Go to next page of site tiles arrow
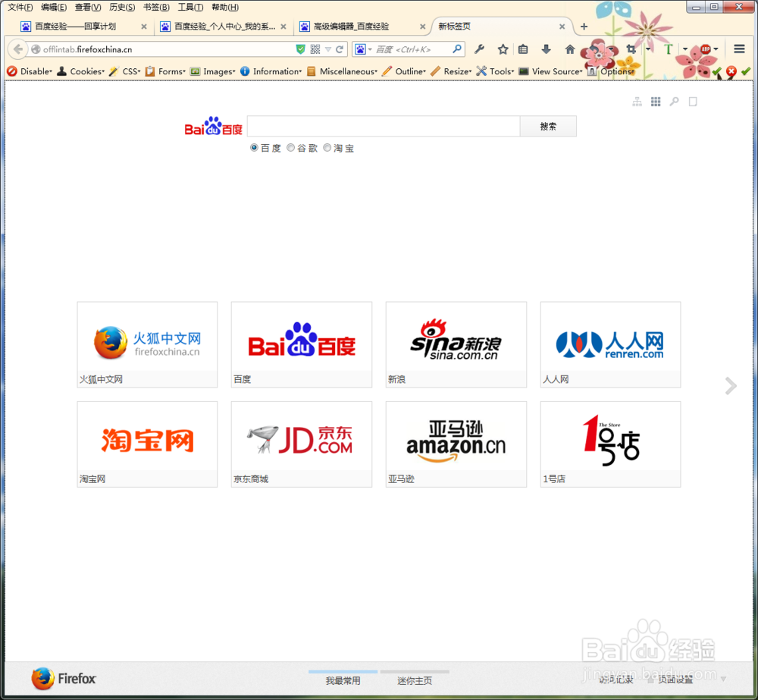 pyautogui.click(x=731, y=386)
